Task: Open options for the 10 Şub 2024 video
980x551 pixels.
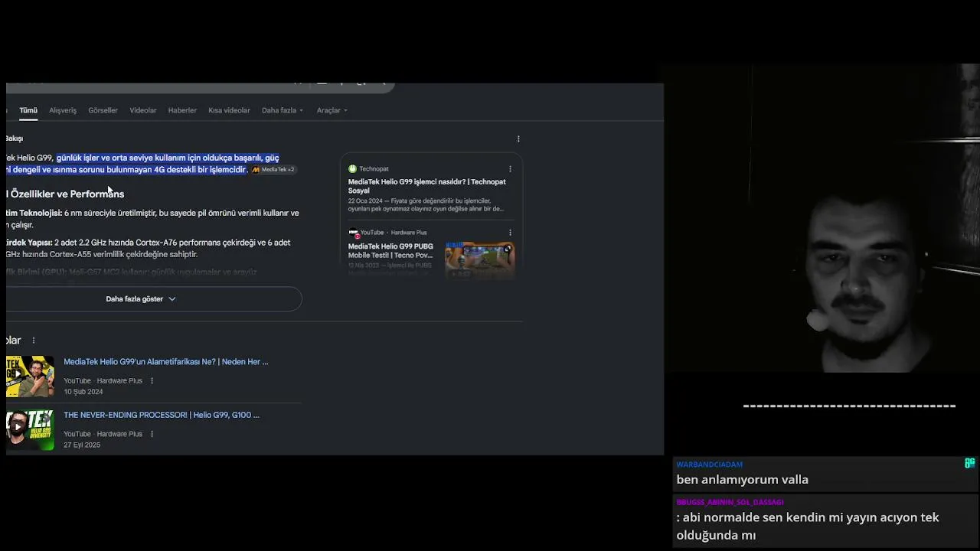Action: coord(152,381)
